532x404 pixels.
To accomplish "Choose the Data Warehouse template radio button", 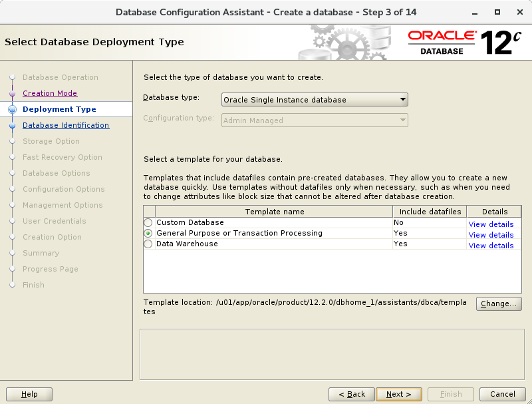I will [x=148, y=244].
